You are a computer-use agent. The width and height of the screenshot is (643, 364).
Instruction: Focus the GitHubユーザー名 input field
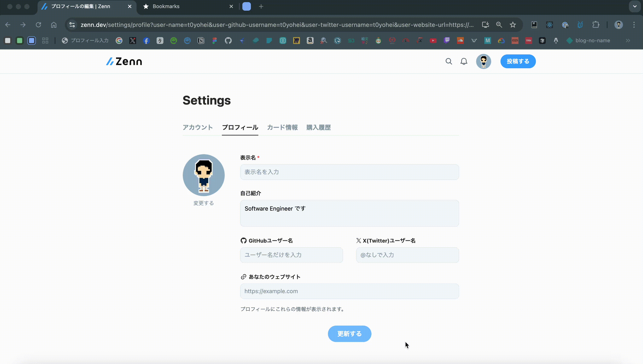(291, 255)
